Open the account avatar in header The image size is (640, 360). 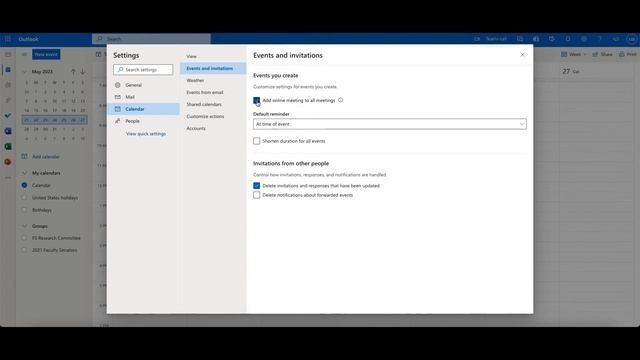631,39
